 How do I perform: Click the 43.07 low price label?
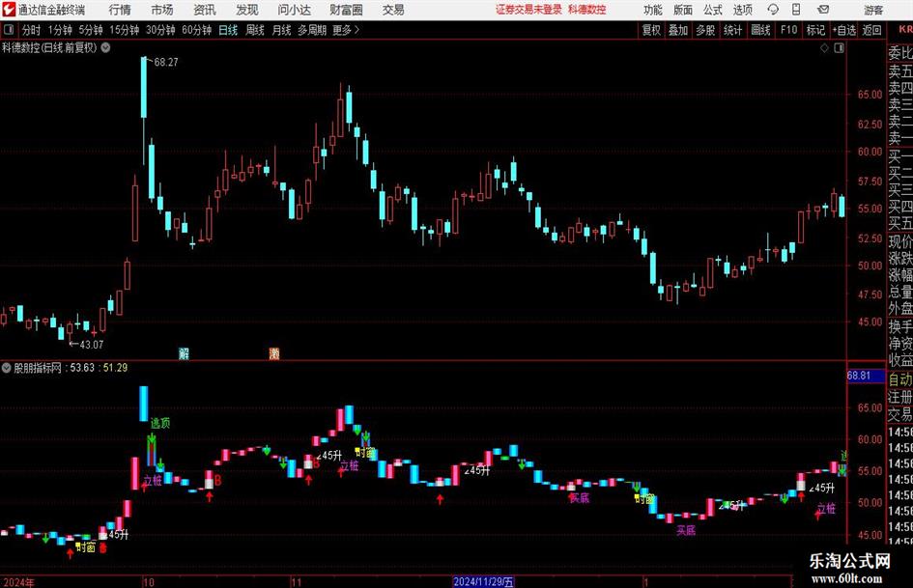click(92, 344)
